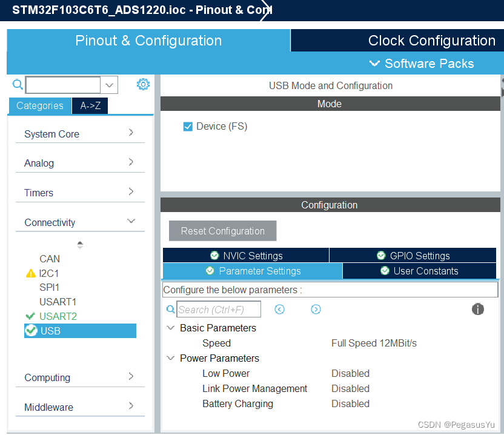The image size is (504, 435).
Task: Click the NVIC Settings green status icon
Action: click(214, 255)
